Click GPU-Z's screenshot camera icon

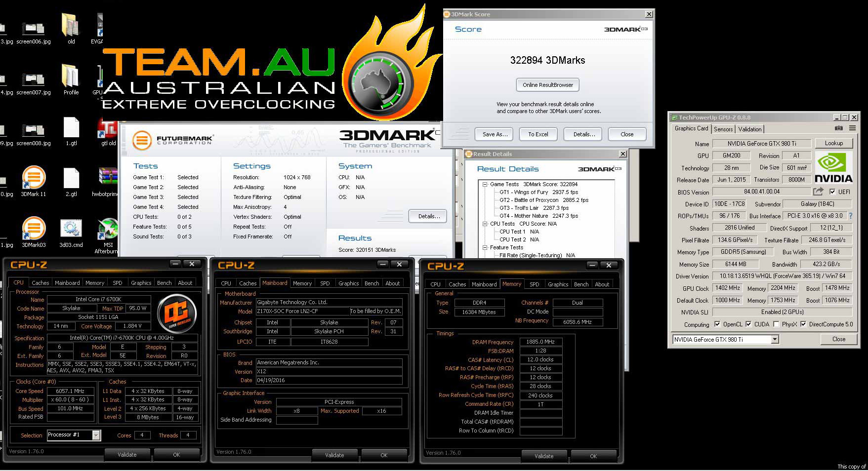click(x=839, y=128)
